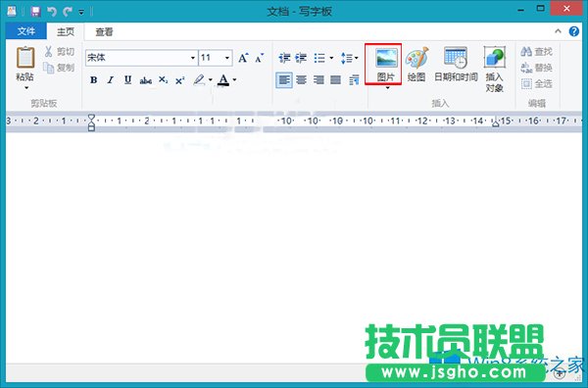Toggle Superscript formatting
This screenshot has width=588, height=388.
click(180, 79)
